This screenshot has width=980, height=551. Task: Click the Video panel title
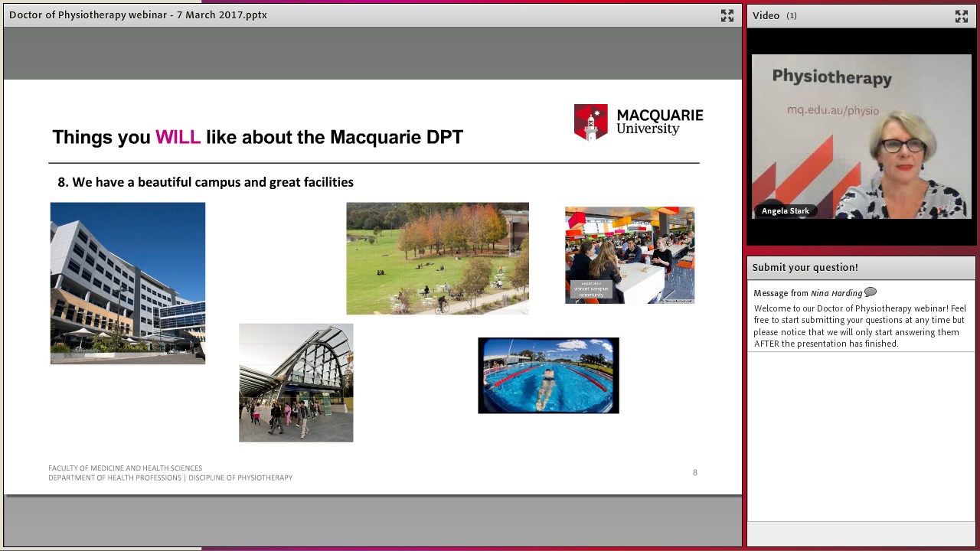(x=766, y=15)
